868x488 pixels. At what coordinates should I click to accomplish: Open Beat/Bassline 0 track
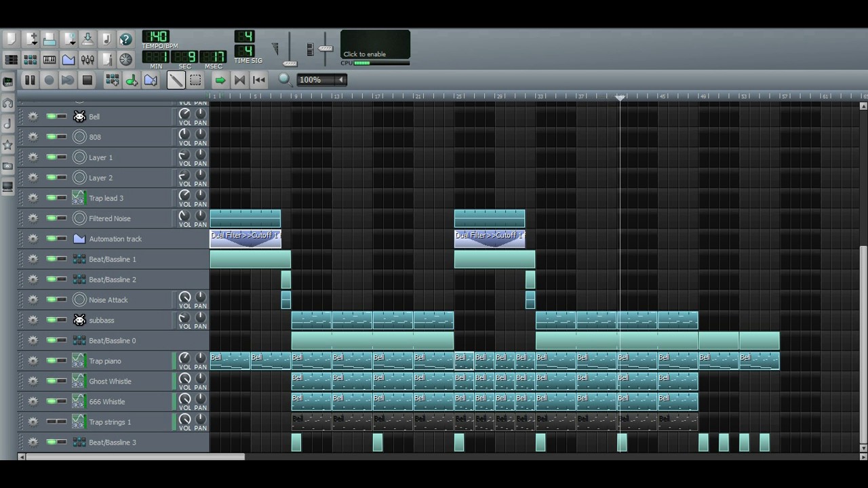click(x=122, y=340)
